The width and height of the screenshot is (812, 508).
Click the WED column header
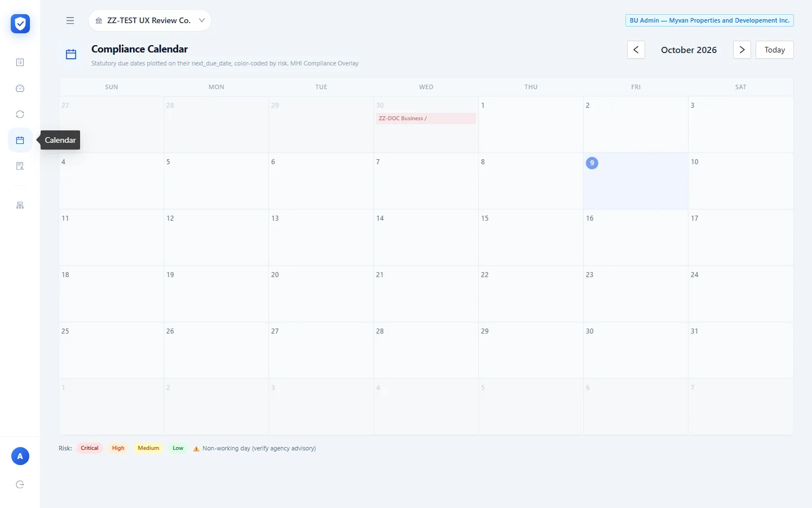[x=426, y=87]
